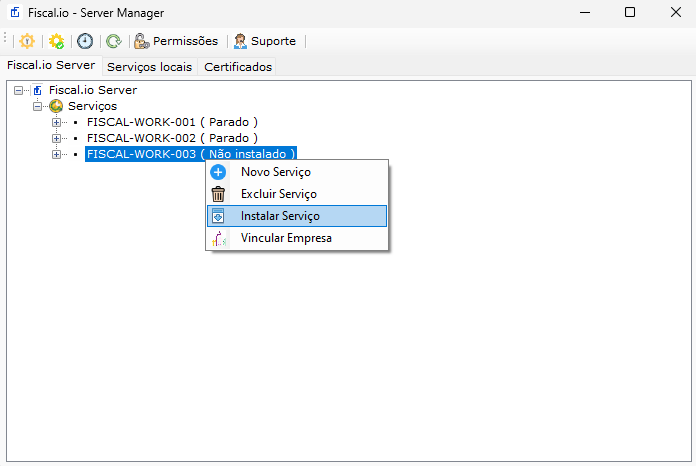
Task: Expand the FISCAL-WORK-002 node
Action: point(56,138)
